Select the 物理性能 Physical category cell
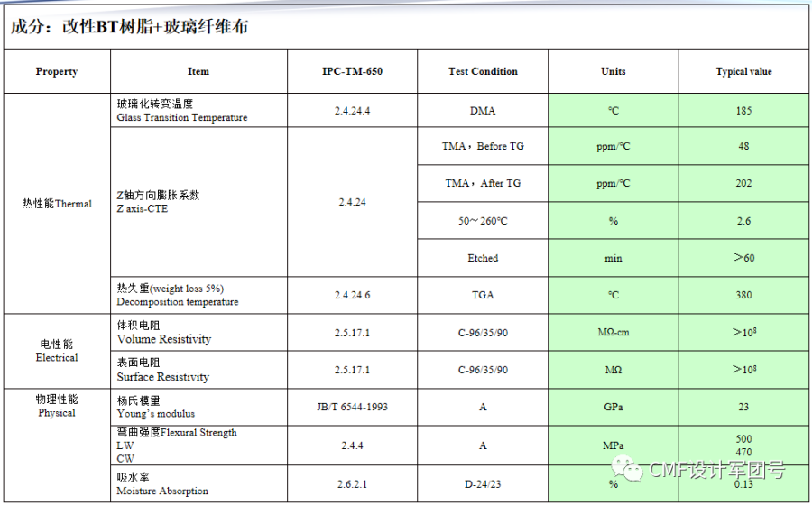Image resolution: width=812 pixels, height=505 pixels. pyautogui.click(x=57, y=406)
